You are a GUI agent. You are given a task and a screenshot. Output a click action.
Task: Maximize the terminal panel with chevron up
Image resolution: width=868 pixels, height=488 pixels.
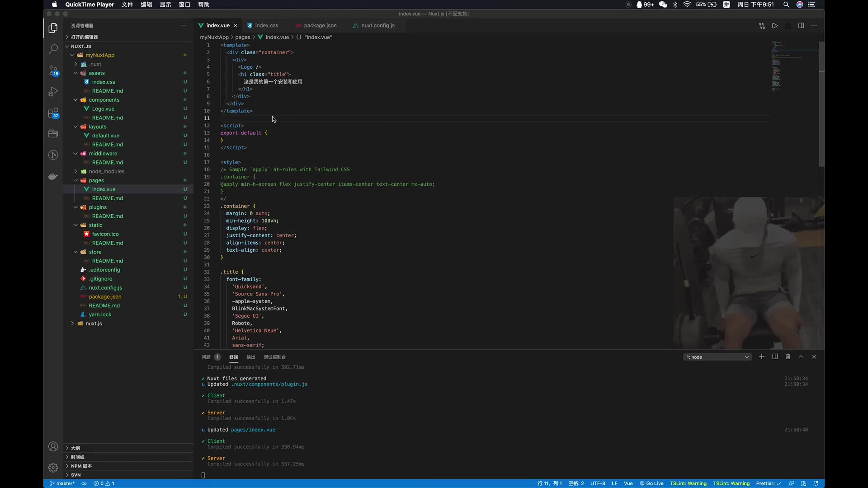pos(801,357)
